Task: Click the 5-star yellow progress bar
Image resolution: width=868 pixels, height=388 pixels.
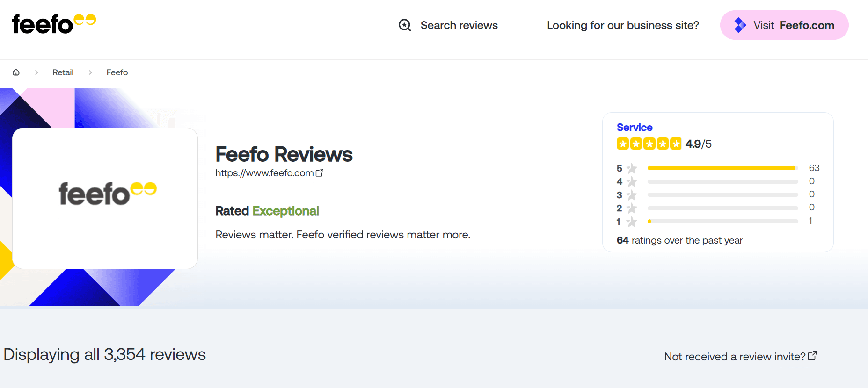Action: (722, 168)
